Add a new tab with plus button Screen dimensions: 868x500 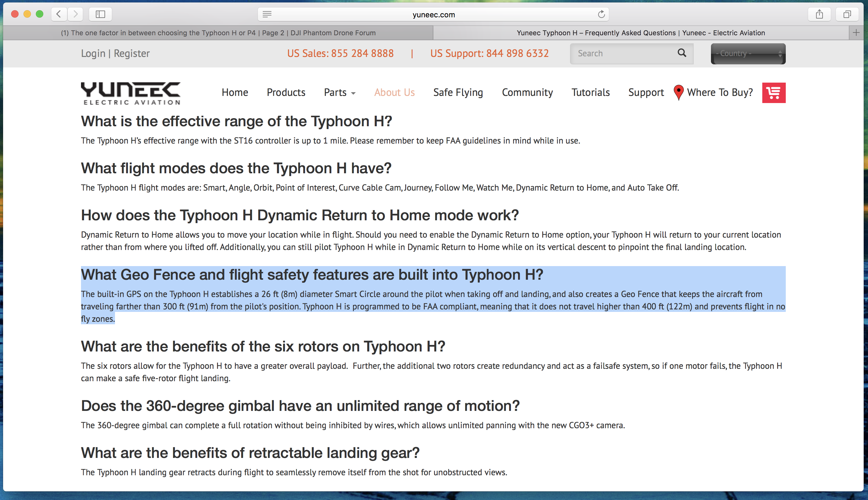tap(856, 32)
